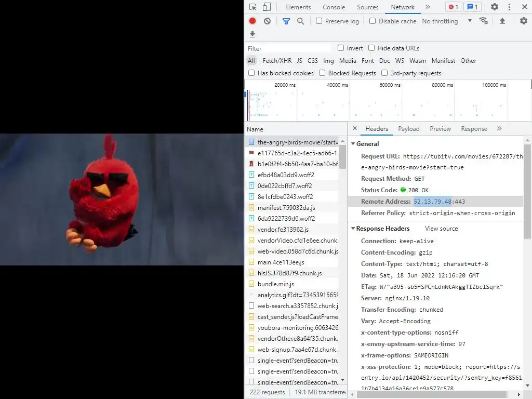Collapse the General section

click(353, 144)
